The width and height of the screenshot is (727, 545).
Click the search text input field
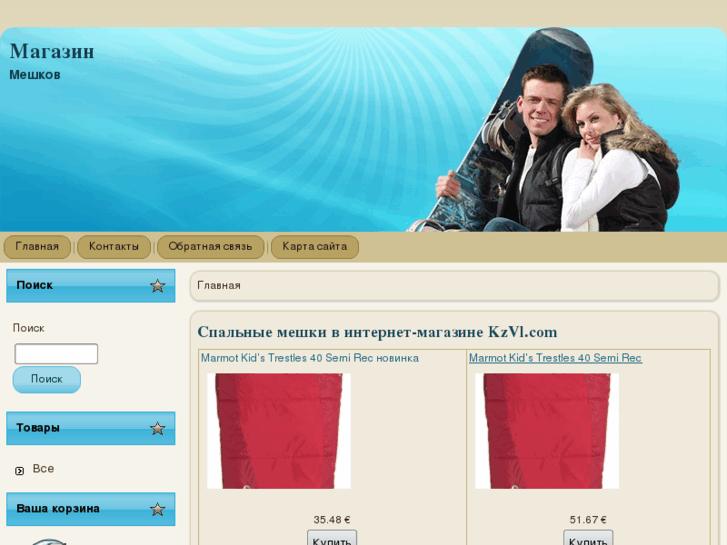(56, 354)
